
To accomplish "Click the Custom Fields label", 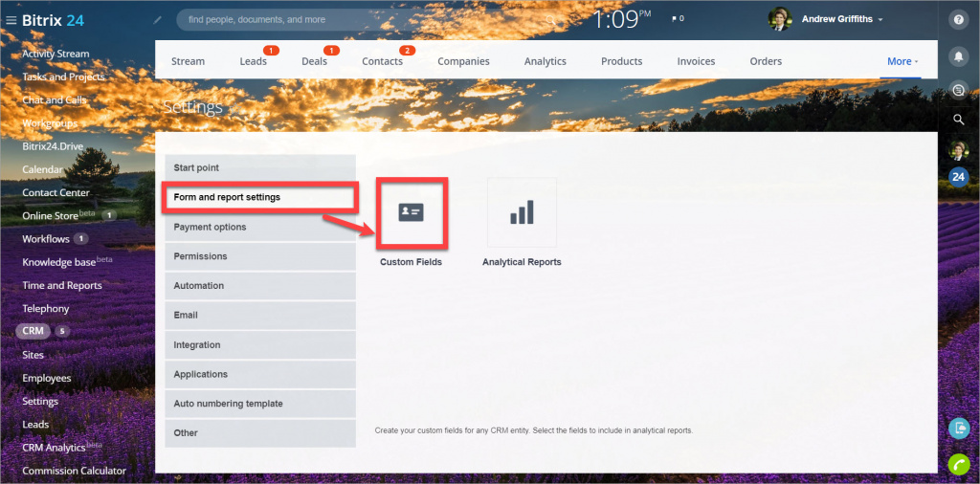I will tap(411, 262).
